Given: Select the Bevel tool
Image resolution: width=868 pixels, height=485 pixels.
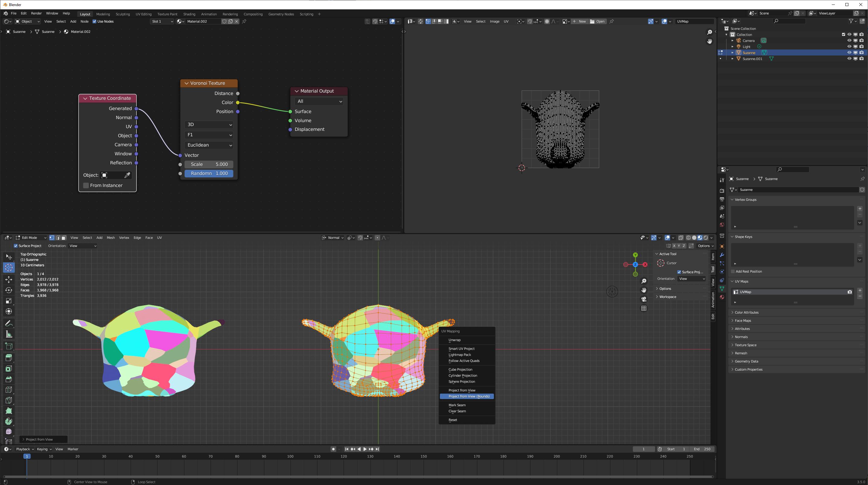Looking at the screenshot, I should click(x=9, y=379).
